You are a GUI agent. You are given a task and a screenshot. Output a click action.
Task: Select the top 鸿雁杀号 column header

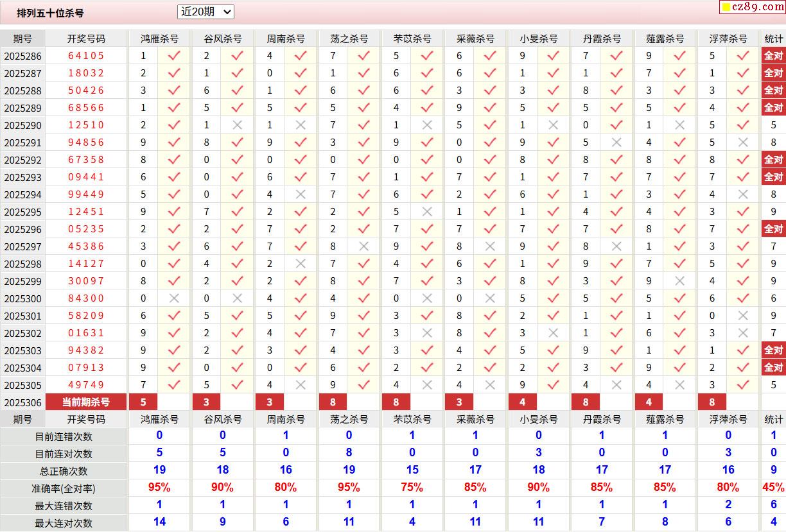(160, 39)
